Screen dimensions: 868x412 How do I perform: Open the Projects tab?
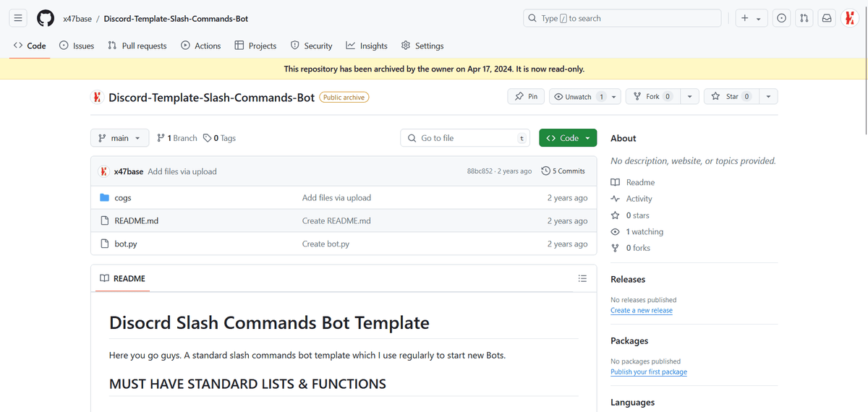[255, 46]
